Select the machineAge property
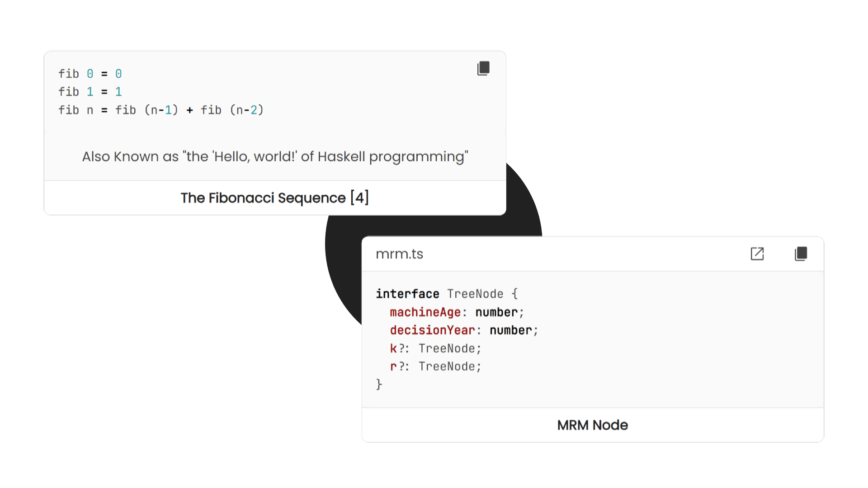 [425, 312]
